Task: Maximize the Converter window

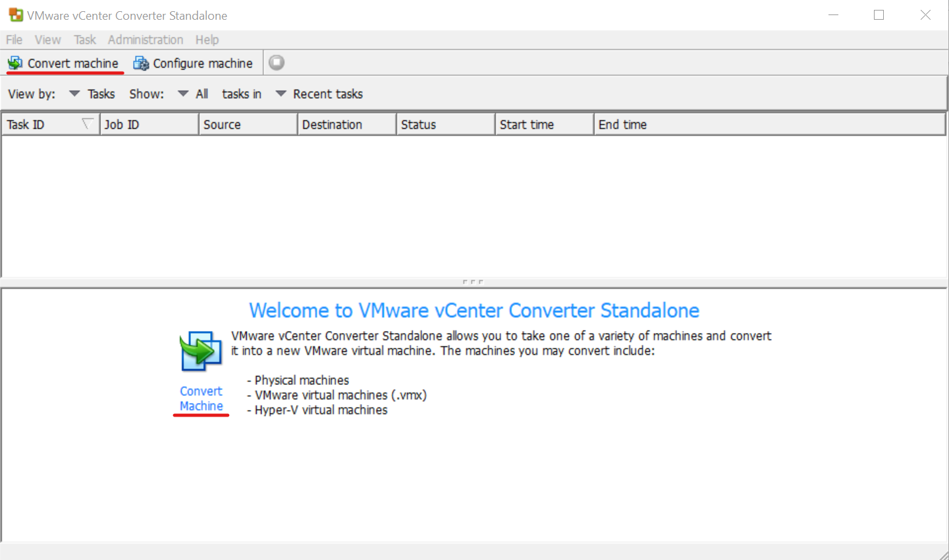Action: [879, 14]
